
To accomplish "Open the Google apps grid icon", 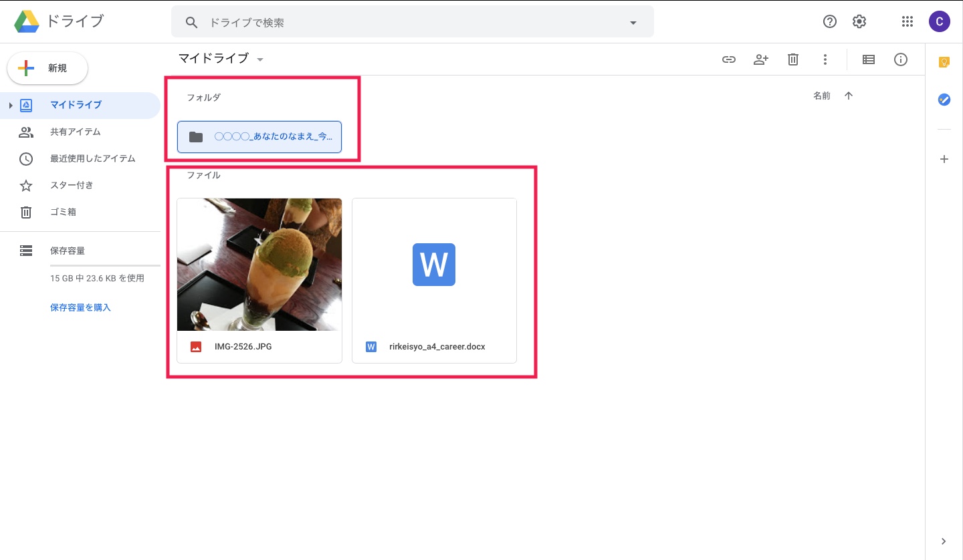I will click(x=907, y=21).
